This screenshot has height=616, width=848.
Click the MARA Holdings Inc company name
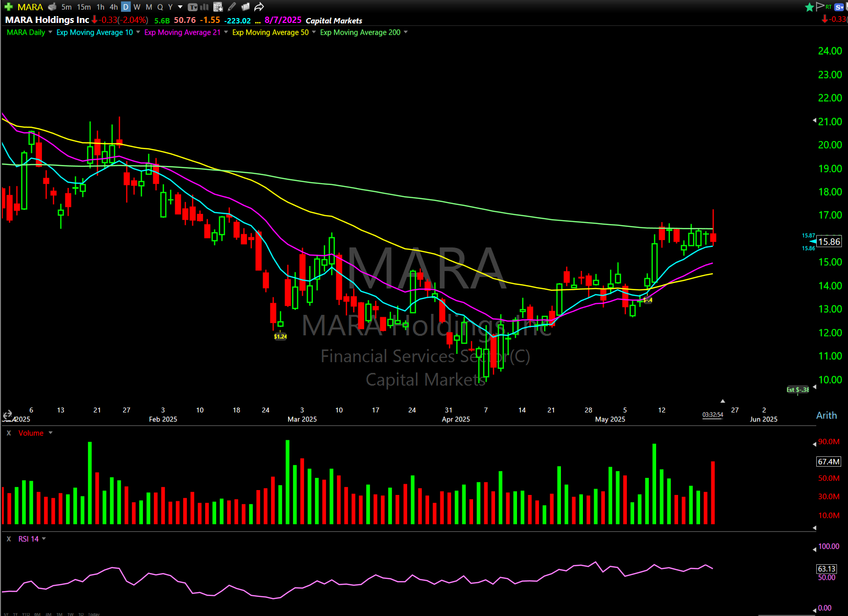(47, 20)
